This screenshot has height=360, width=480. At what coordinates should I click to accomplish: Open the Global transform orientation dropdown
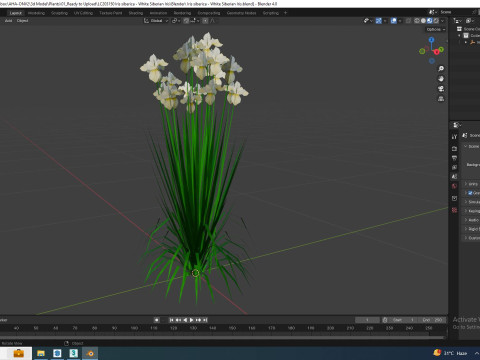point(156,21)
